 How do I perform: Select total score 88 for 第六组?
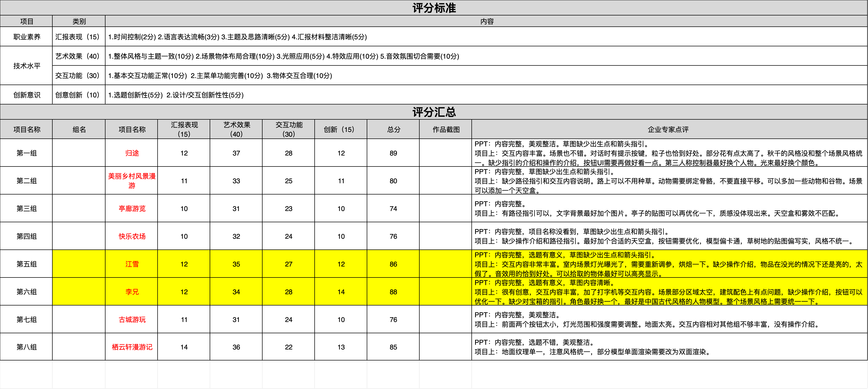click(x=393, y=292)
